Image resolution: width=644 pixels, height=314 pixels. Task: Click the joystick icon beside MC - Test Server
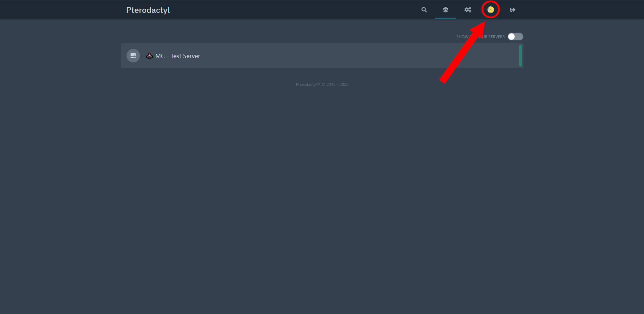tap(149, 56)
